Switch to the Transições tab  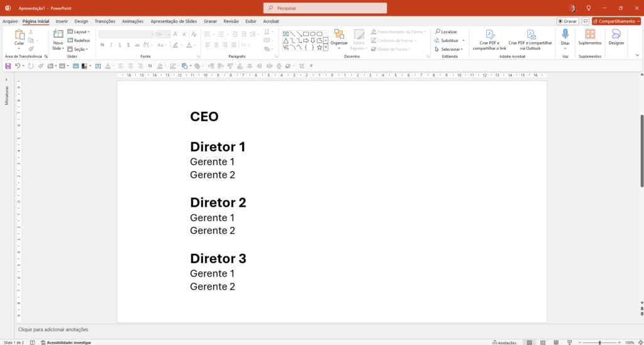pyautogui.click(x=104, y=21)
